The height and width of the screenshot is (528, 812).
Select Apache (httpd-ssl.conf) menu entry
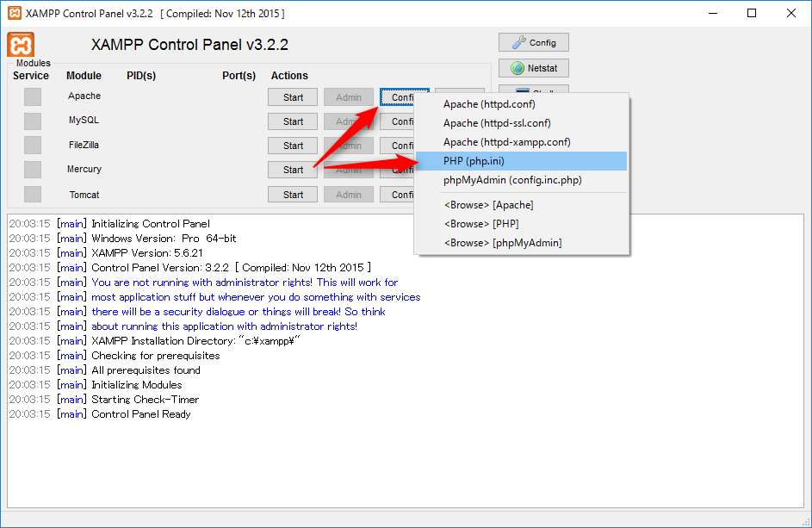click(x=522, y=123)
